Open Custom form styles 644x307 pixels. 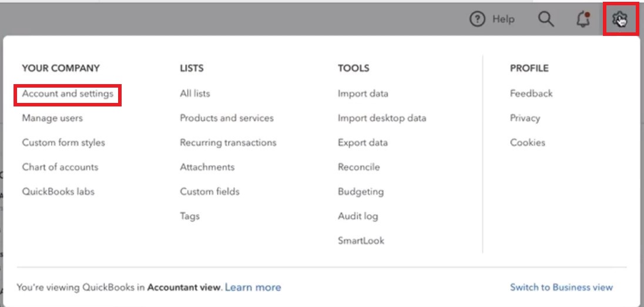tap(63, 142)
